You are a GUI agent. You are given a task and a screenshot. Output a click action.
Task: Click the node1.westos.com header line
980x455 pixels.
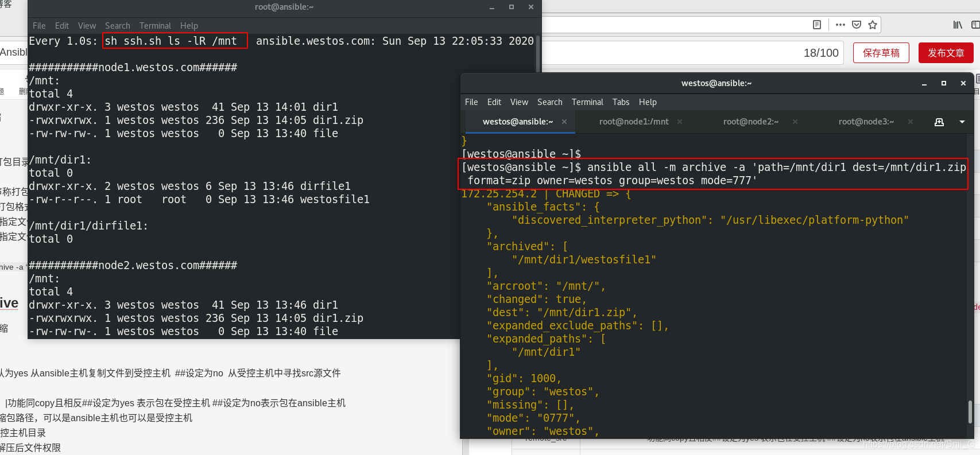point(133,67)
